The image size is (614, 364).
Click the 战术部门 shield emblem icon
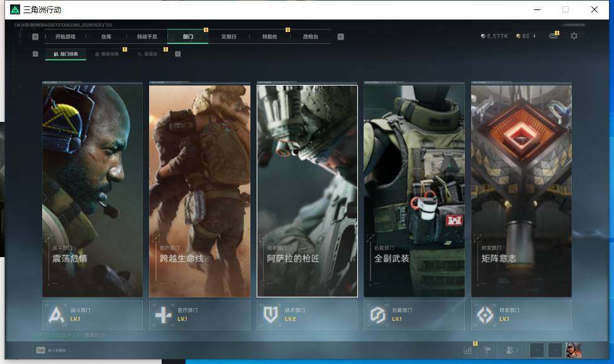(271, 315)
